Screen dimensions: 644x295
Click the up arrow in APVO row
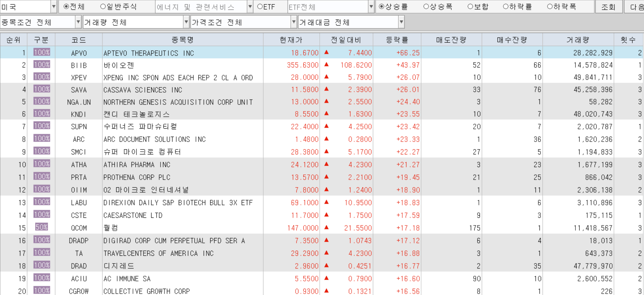(x=326, y=52)
